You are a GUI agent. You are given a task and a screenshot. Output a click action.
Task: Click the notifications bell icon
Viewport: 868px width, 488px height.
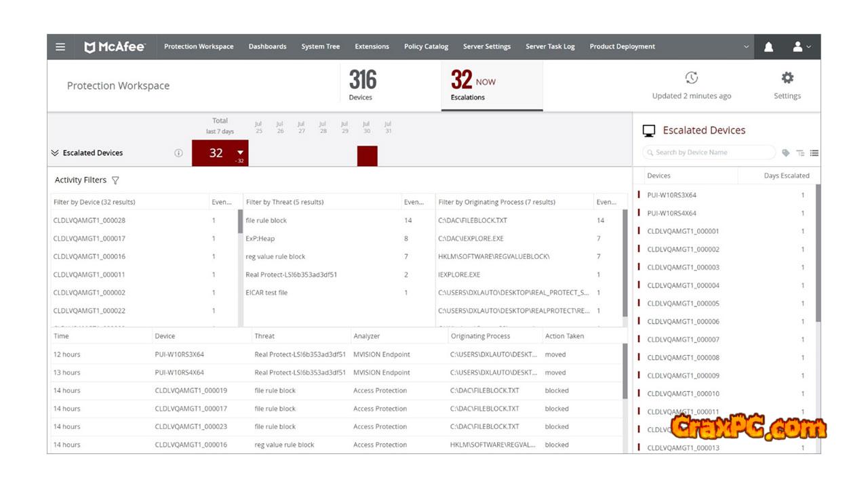pyautogui.click(x=768, y=47)
